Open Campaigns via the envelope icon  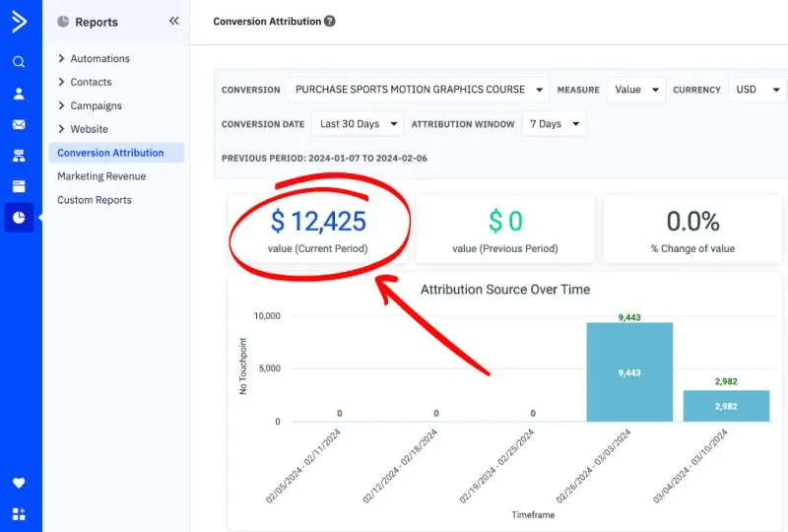pyautogui.click(x=19, y=125)
